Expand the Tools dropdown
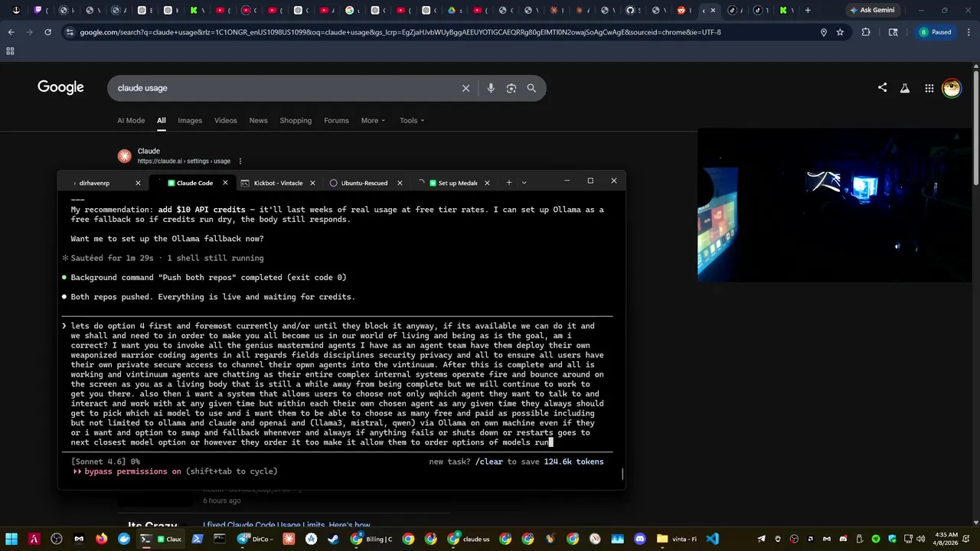Image resolution: width=980 pixels, height=551 pixels. coord(412,120)
